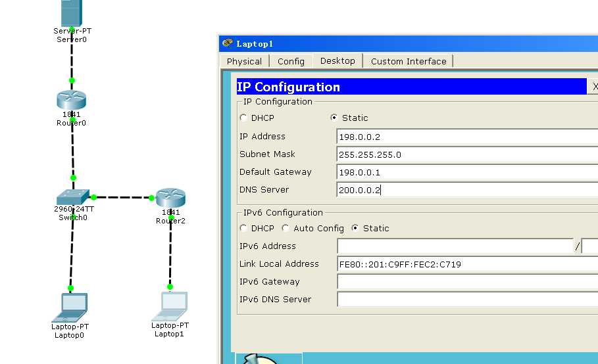Click the Default Gateway field 198.0.0.1

tap(467, 172)
